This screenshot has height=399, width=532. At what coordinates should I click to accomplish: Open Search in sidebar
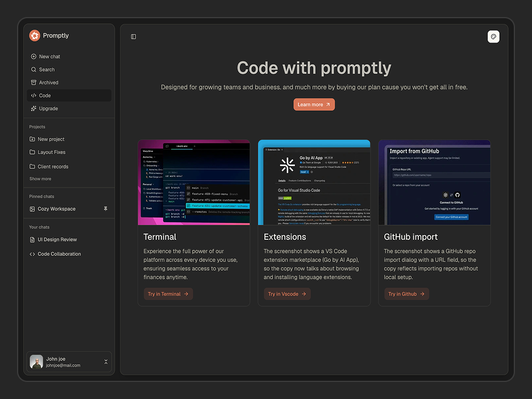[x=69, y=69]
